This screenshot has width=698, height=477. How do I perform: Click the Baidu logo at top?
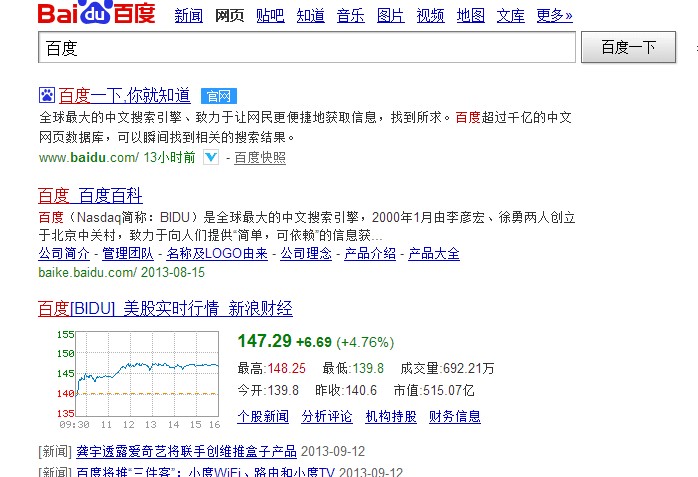tap(96, 12)
